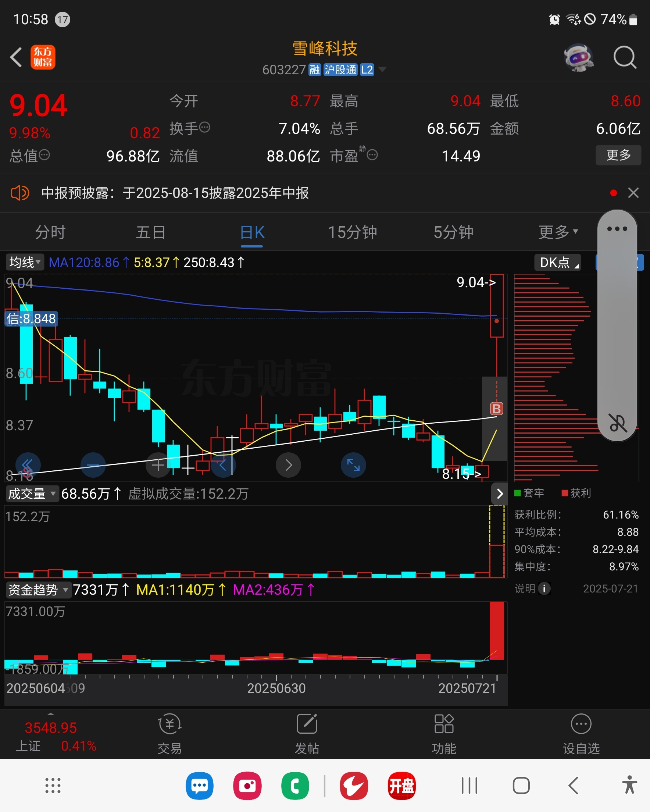Open red bird app in taskbar
Viewport: 650px width, 812px height.
click(354, 786)
